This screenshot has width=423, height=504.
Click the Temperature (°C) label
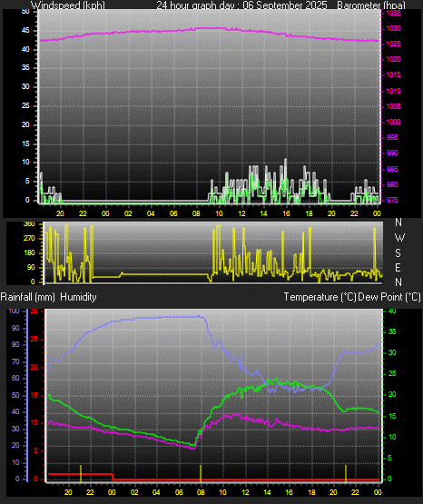(320, 297)
